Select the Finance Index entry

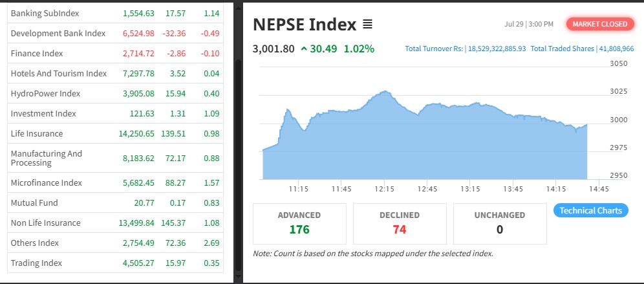point(36,53)
